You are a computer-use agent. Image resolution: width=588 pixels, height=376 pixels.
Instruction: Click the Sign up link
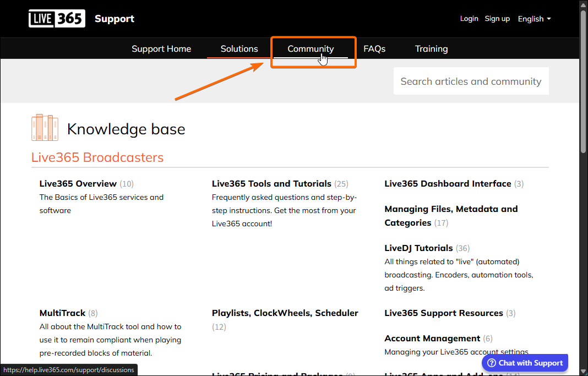point(497,19)
